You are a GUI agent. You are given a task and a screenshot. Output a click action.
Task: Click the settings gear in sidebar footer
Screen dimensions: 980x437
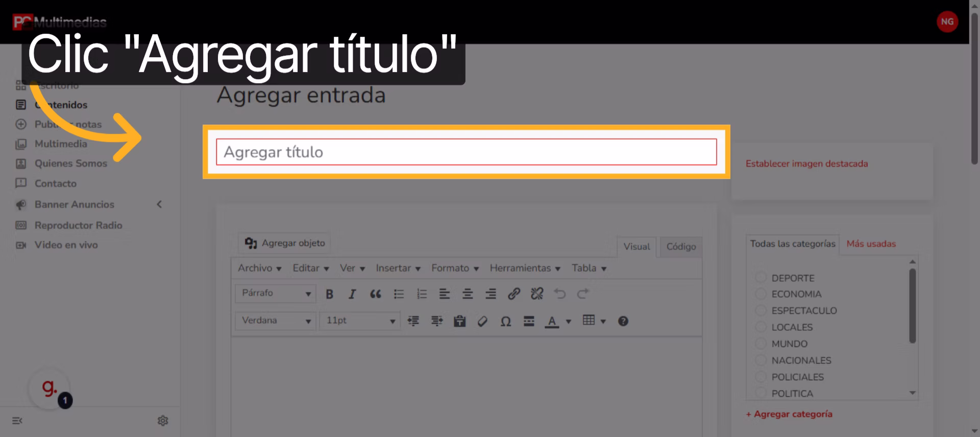pyautogui.click(x=163, y=421)
